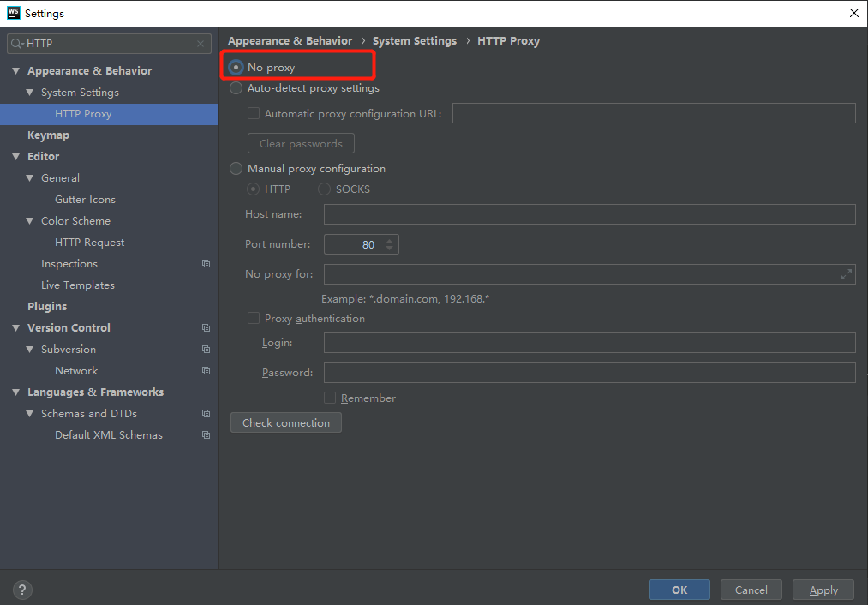Collapse the Appearance & Behavior section
The height and width of the screenshot is (605, 868).
[x=15, y=70]
